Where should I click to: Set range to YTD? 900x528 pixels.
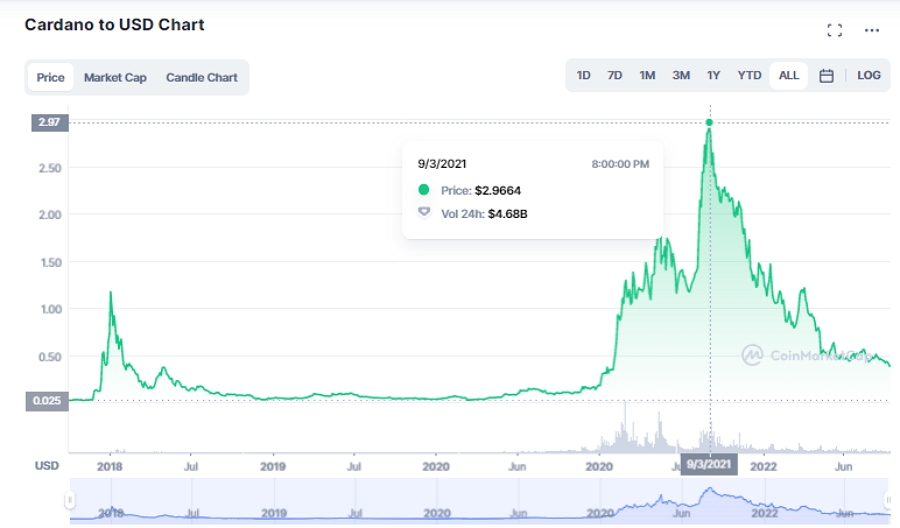pyautogui.click(x=749, y=76)
